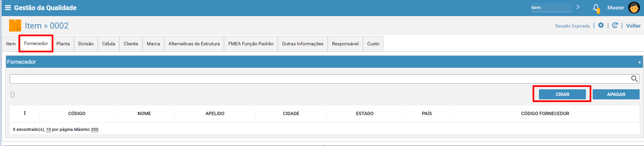This screenshot has width=644, height=146.
Task: Focus the Fornecedor search input field
Action: (320, 79)
